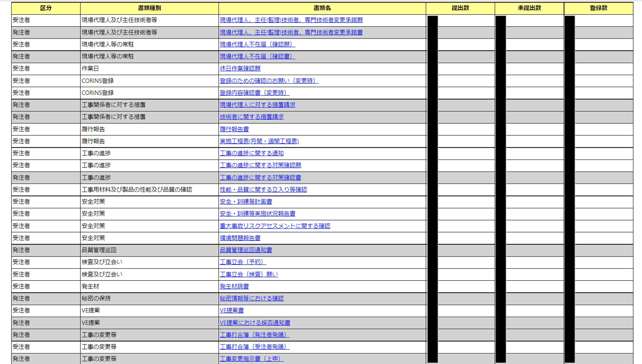
Task: Open 秘密情報等における確認 link
Action: tap(252, 298)
